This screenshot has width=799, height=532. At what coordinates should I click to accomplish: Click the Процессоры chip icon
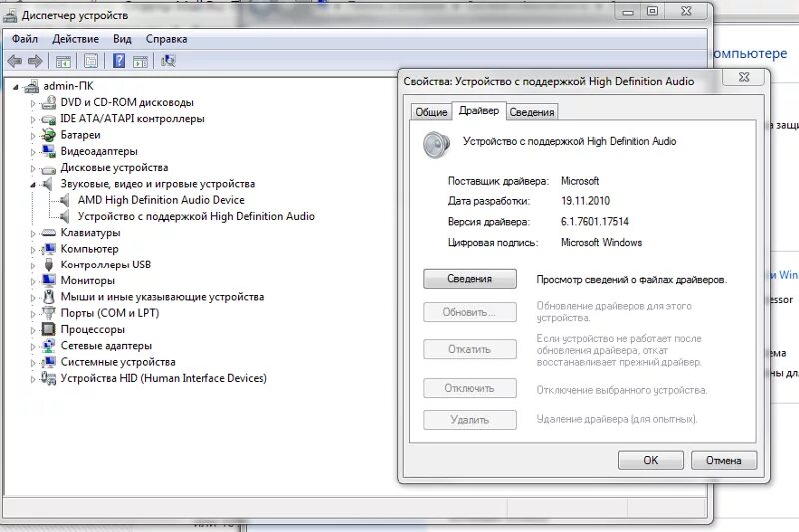pos(48,330)
